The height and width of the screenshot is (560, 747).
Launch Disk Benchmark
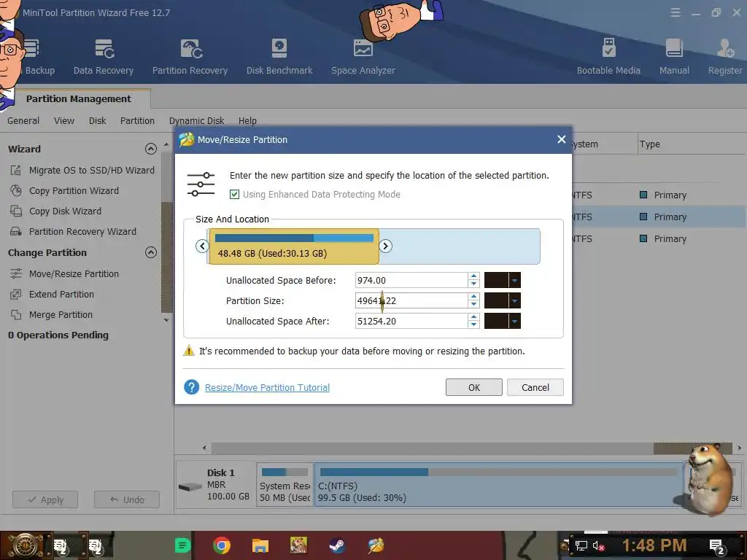279,57
